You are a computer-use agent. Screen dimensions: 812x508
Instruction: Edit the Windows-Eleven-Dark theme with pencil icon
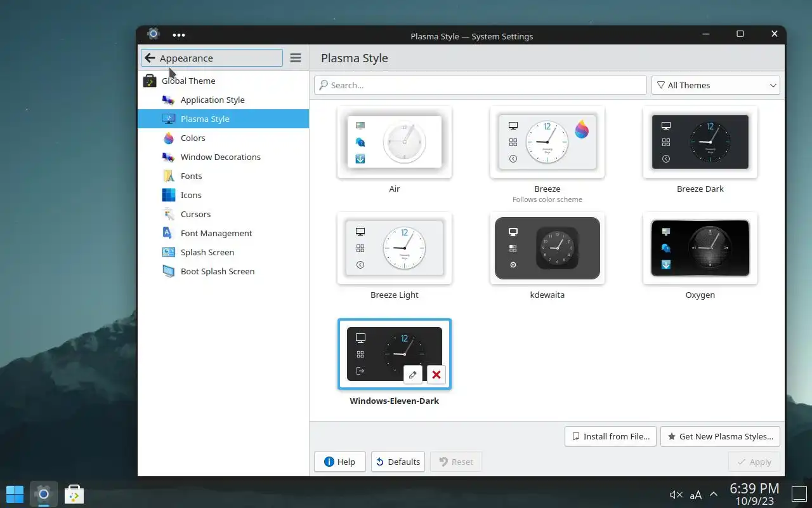(x=412, y=375)
